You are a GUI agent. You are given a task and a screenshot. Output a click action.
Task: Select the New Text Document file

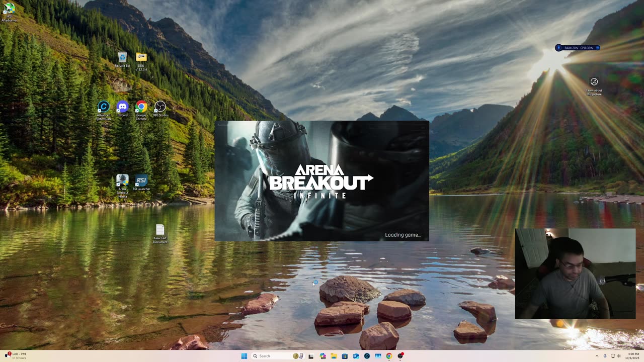tap(160, 234)
